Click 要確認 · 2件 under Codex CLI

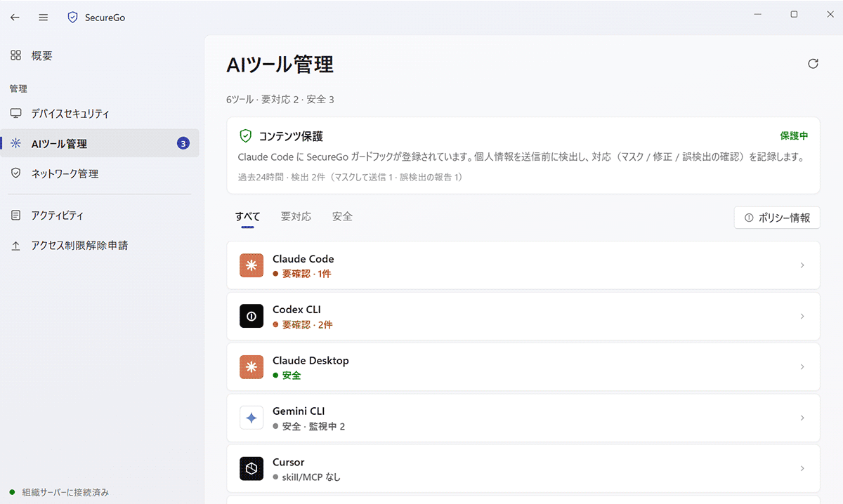[307, 325]
